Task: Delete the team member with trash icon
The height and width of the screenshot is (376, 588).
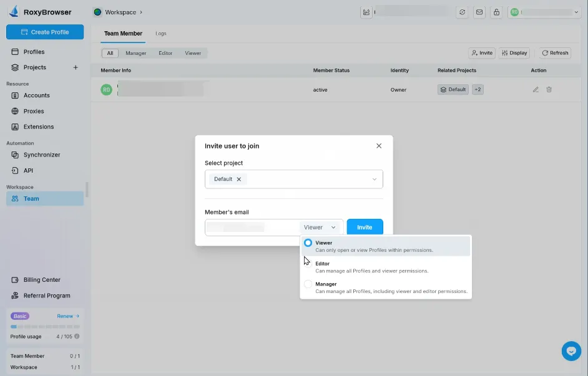Action: tap(549, 89)
